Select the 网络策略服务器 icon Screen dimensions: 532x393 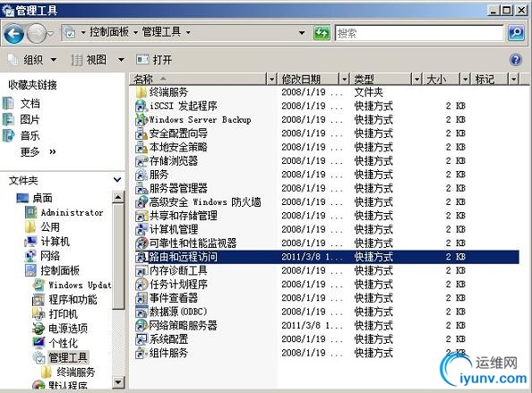(141, 326)
